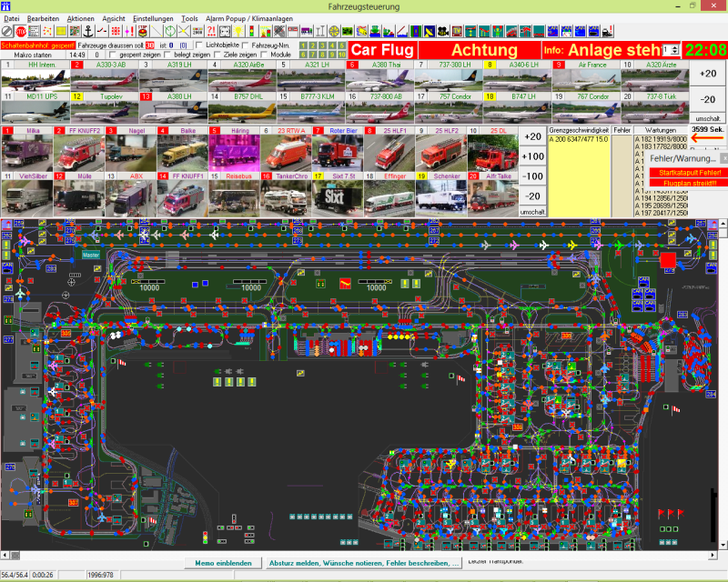The height and width of the screenshot is (582, 728).
Task: Click the circle-slash icon in the toolbar
Action: [x=7, y=32]
